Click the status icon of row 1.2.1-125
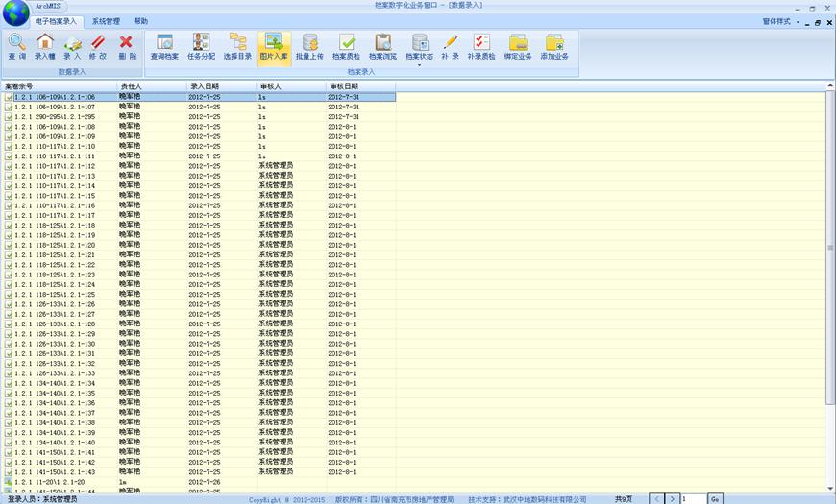The width and height of the screenshot is (836, 504). [8, 295]
